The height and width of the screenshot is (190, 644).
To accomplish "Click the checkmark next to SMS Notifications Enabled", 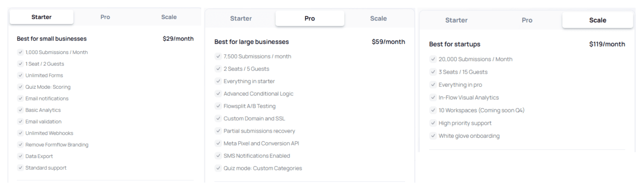I will coord(218,156).
